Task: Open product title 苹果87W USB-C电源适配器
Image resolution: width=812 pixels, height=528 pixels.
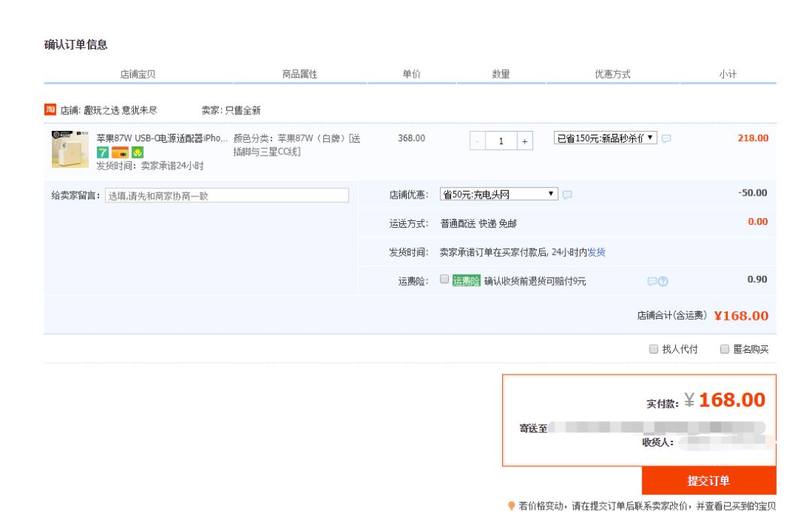Action: (x=162, y=138)
